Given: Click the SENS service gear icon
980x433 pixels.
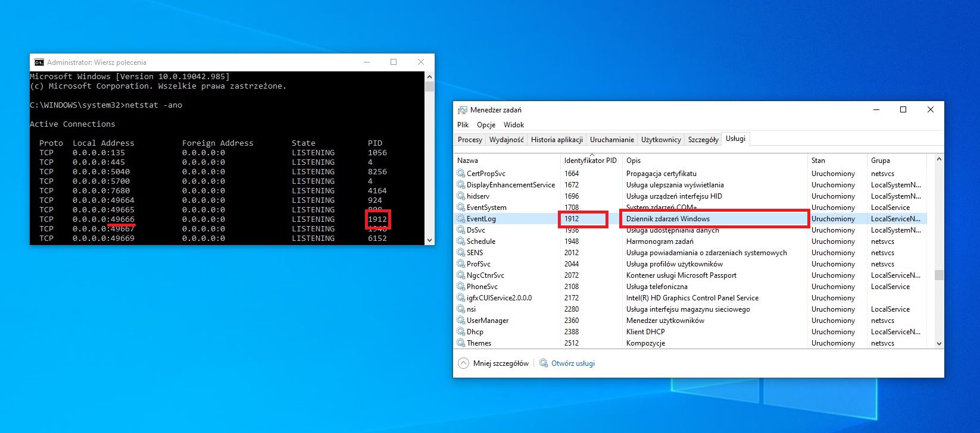Looking at the screenshot, I should coord(461,253).
